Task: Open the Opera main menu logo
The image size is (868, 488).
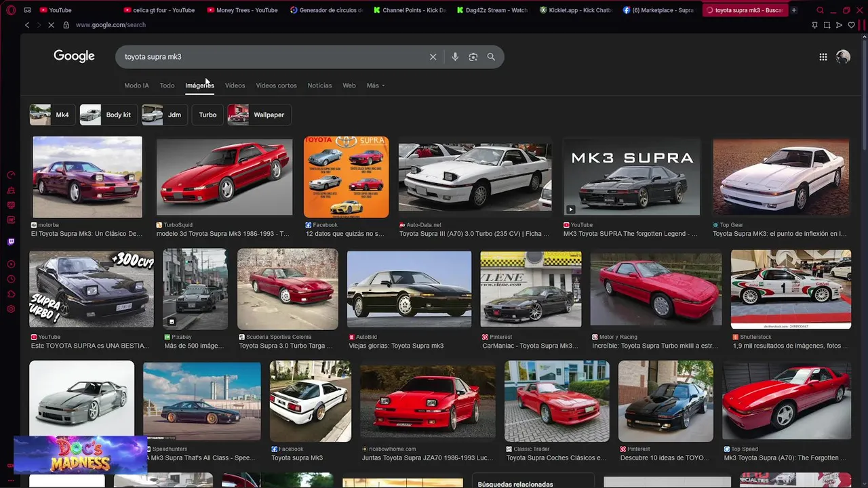Action: pyautogui.click(x=11, y=10)
